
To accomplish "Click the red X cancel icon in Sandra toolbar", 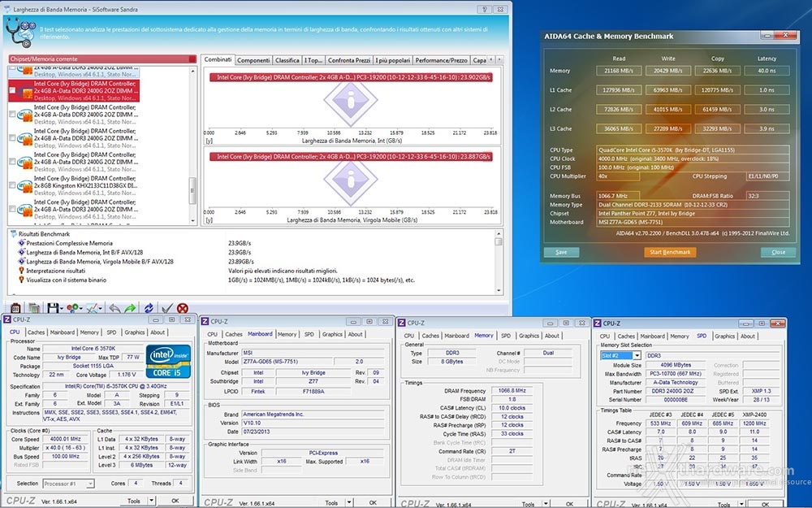I will click(x=182, y=308).
